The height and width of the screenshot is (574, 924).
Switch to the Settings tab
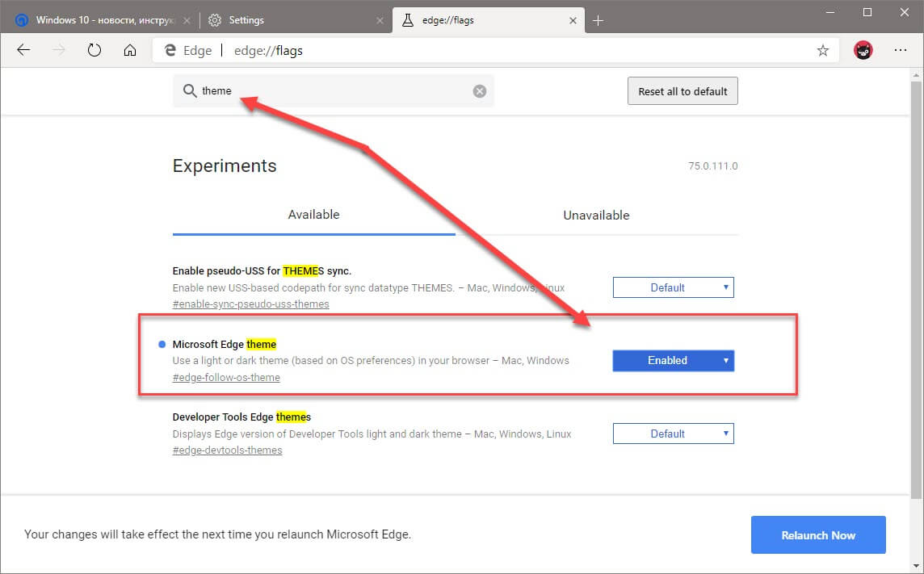[x=295, y=20]
